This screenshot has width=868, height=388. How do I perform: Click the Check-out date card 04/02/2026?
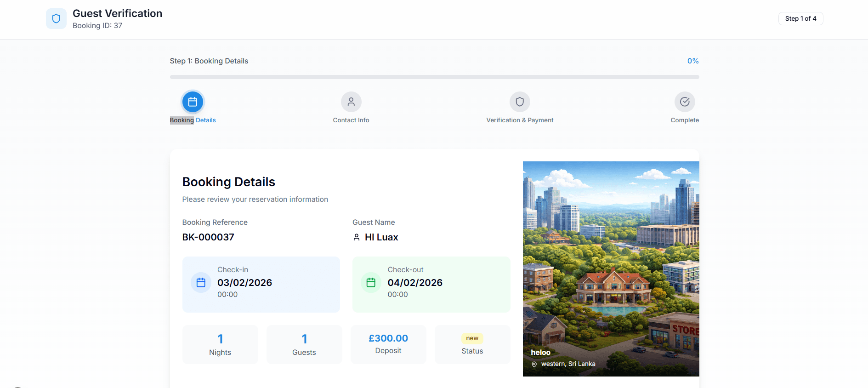click(x=431, y=285)
